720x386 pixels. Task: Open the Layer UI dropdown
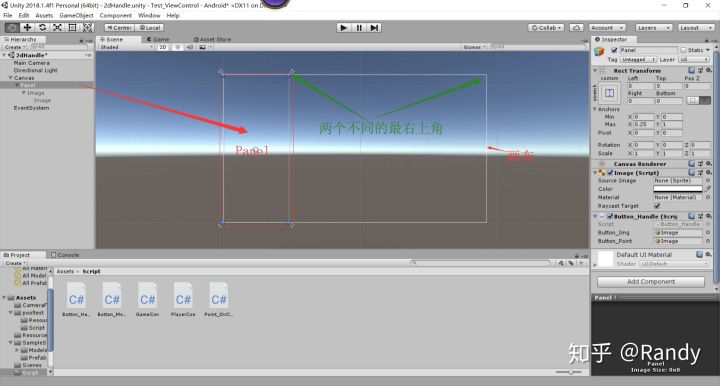click(x=694, y=60)
